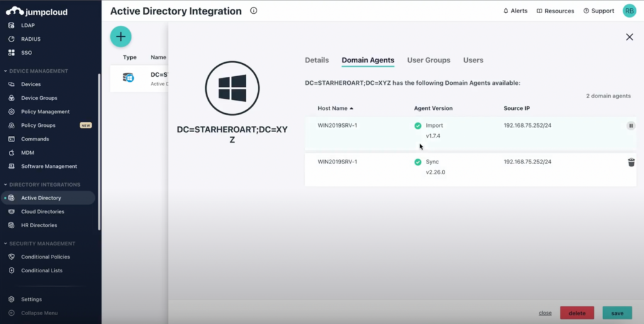Click the Windows logo directory icon

point(232,87)
